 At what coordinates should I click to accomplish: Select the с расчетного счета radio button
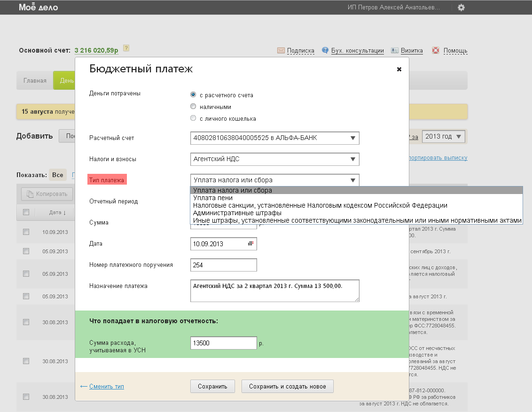[x=193, y=95]
